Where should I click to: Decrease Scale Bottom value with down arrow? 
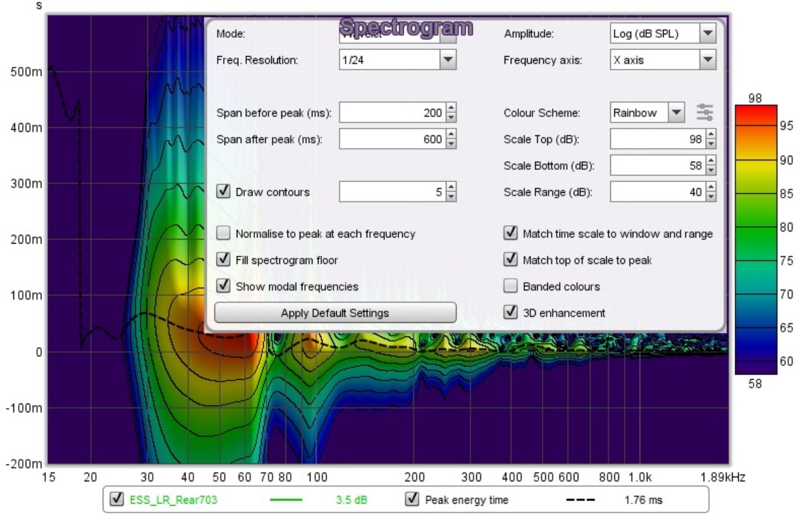(710, 169)
